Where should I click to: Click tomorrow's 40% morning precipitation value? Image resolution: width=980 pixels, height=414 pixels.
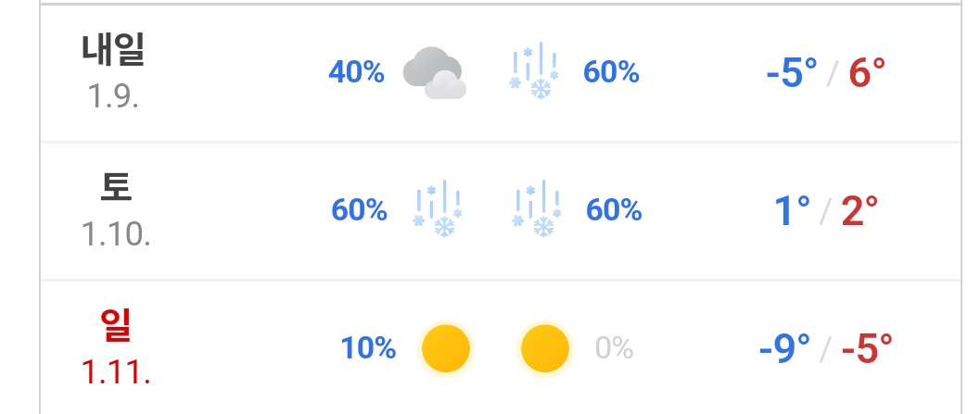[356, 72]
